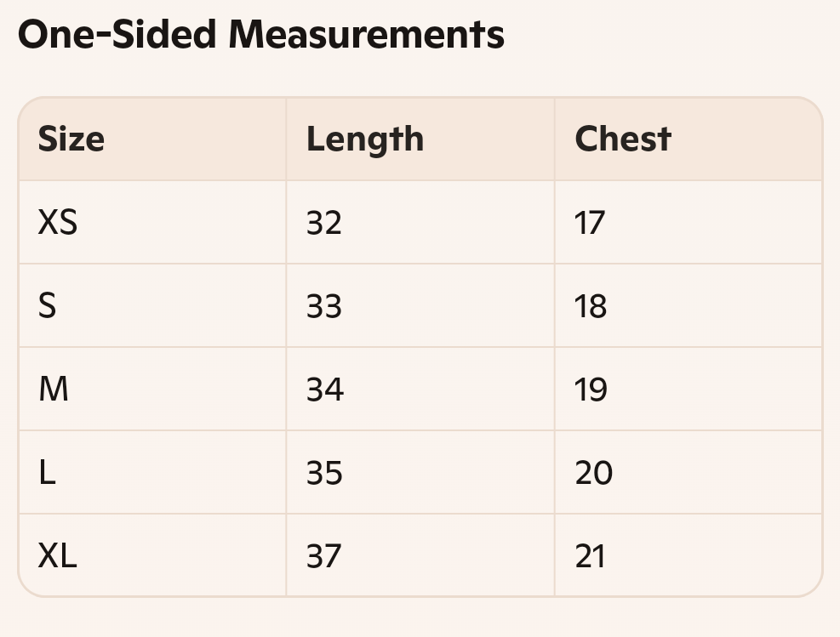This screenshot has height=637, width=840.
Task: Select the Chest column header
Action: pyautogui.click(x=689, y=139)
